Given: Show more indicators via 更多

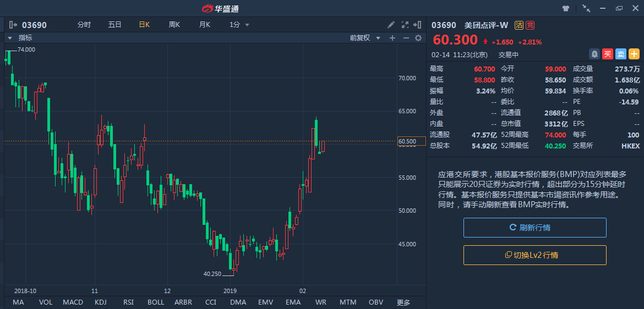Looking at the screenshot, I should click(x=403, y=303).
